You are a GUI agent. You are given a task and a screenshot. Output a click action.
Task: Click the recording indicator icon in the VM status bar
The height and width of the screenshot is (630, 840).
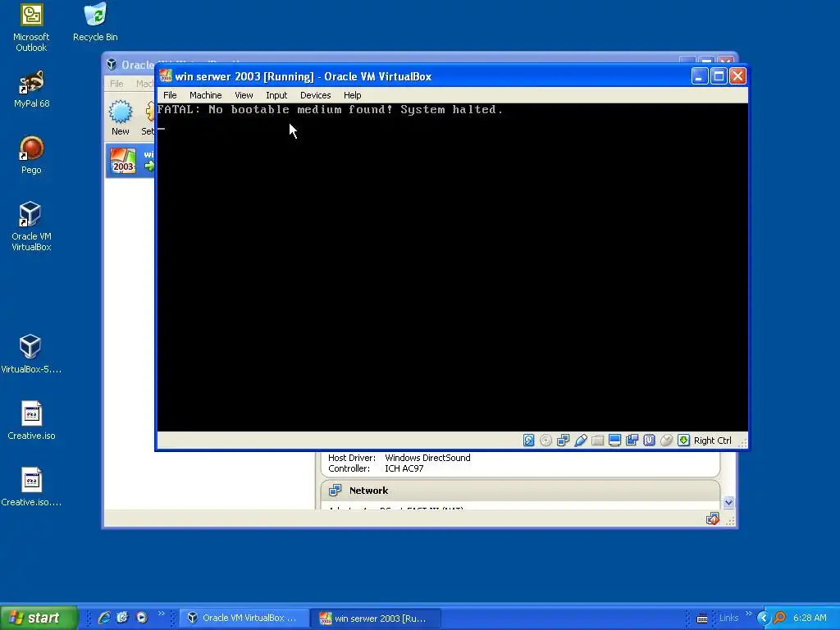pyautogui.click(x=632, y=441)
